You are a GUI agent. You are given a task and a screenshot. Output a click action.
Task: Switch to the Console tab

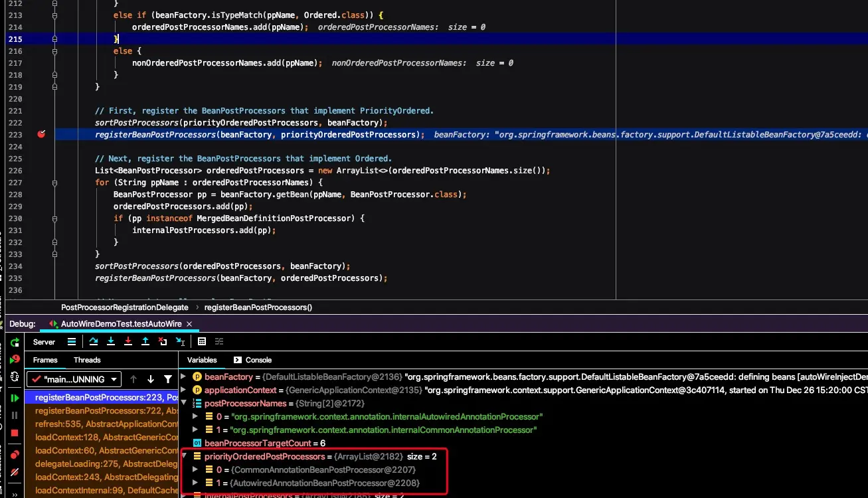[254, 360]
